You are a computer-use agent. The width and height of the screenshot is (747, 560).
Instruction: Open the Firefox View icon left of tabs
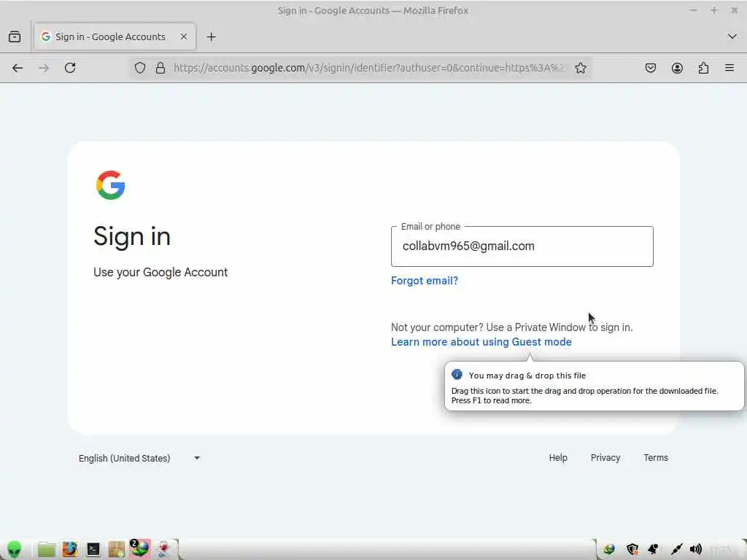point(15,36)
